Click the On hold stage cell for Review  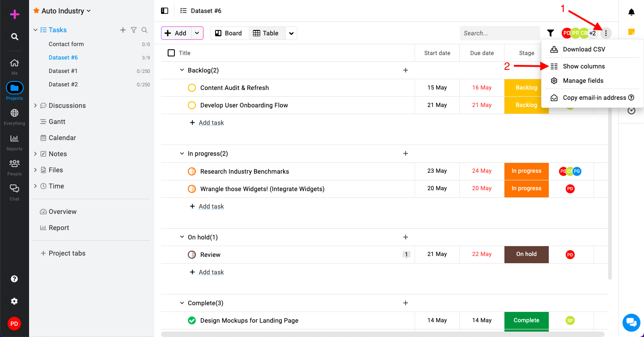coord(526,255)
